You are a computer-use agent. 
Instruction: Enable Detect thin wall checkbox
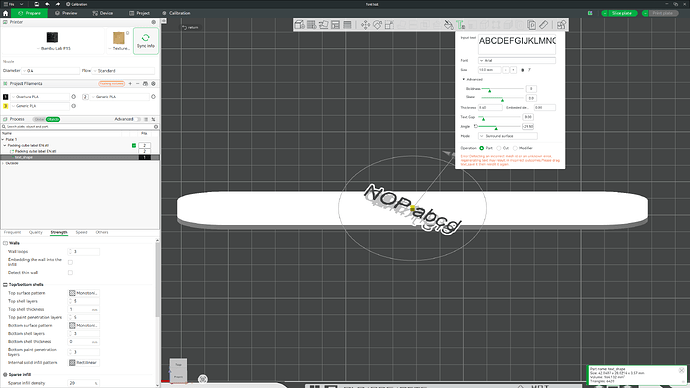tap(70, 273)
